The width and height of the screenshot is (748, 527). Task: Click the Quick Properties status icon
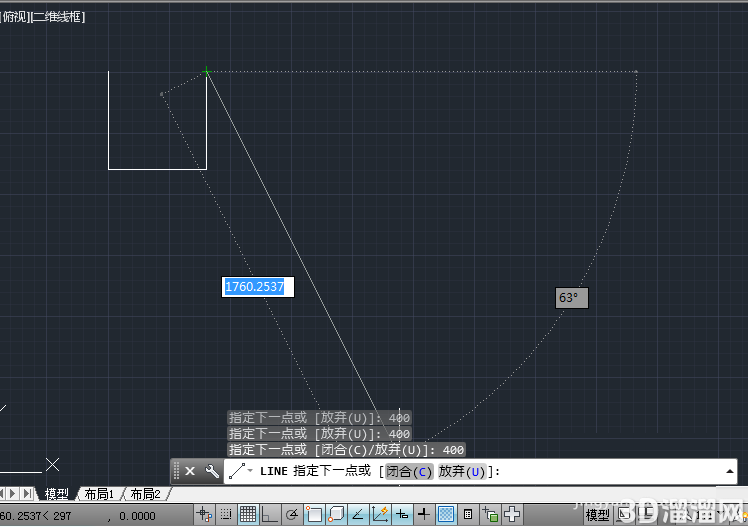[x=468, y=515]
